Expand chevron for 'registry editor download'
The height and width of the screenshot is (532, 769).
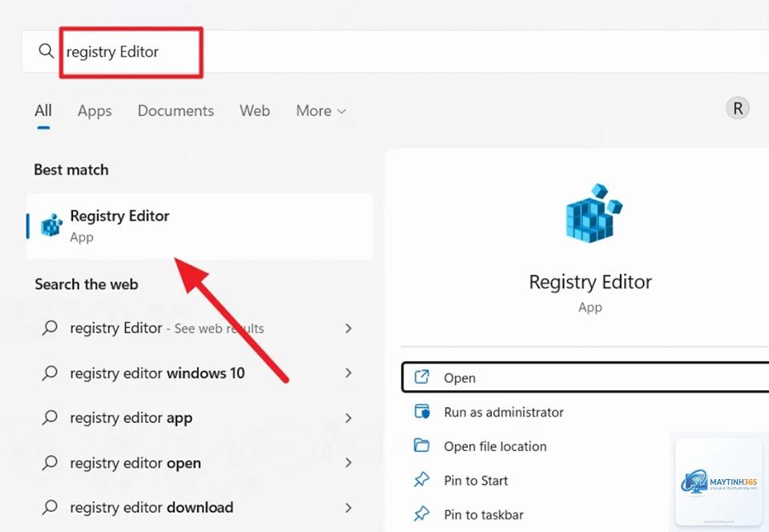[x=348, y=507]
